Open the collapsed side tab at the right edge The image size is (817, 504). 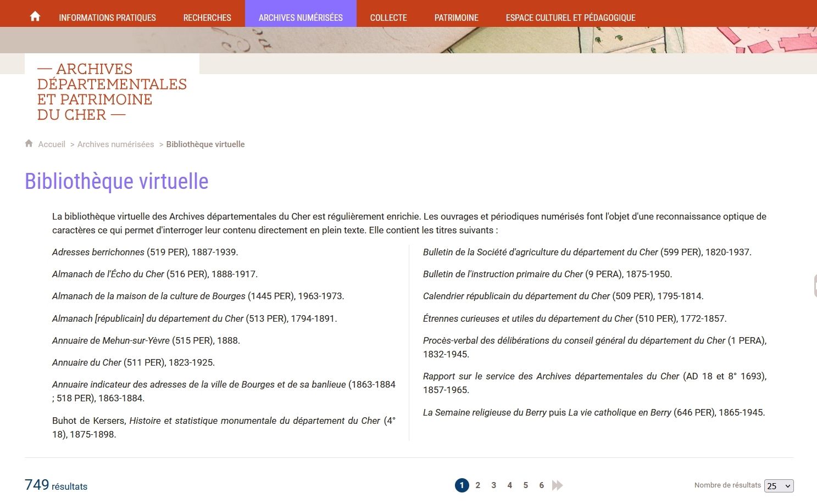[x=814, y=285]
